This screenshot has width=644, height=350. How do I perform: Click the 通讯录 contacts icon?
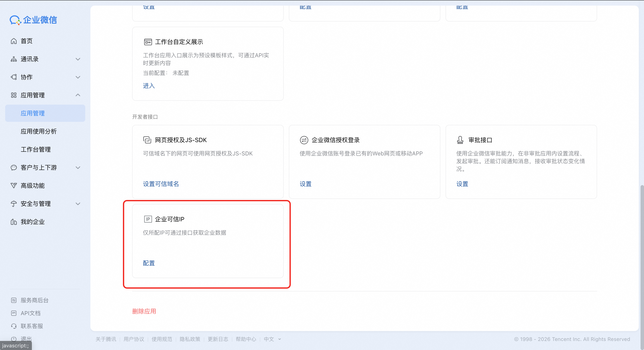click(14, 59)
